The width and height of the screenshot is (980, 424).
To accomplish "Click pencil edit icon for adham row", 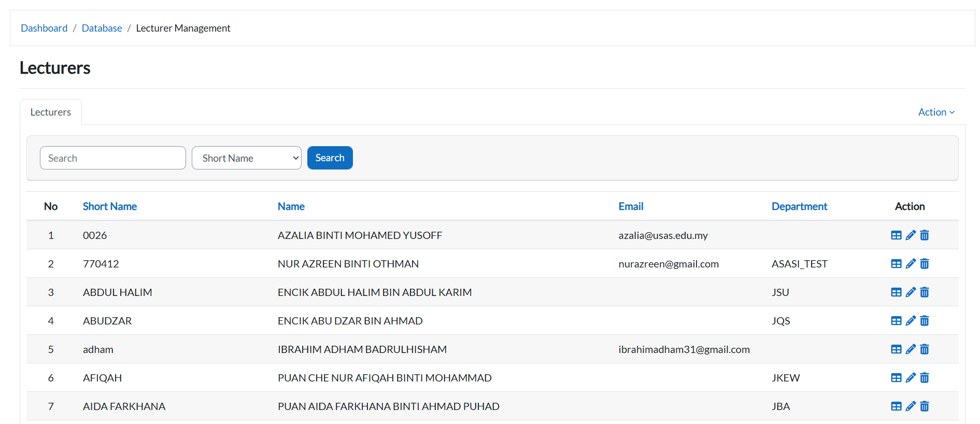I will pos(911,349).
